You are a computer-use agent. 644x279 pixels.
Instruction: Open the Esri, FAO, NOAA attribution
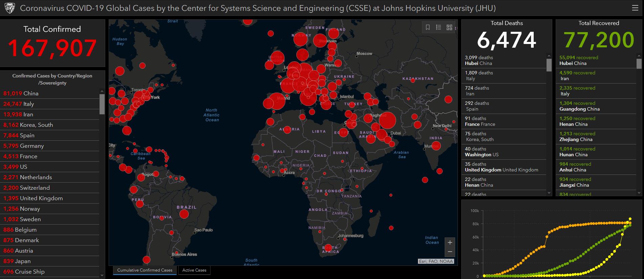tap(436, 261)
